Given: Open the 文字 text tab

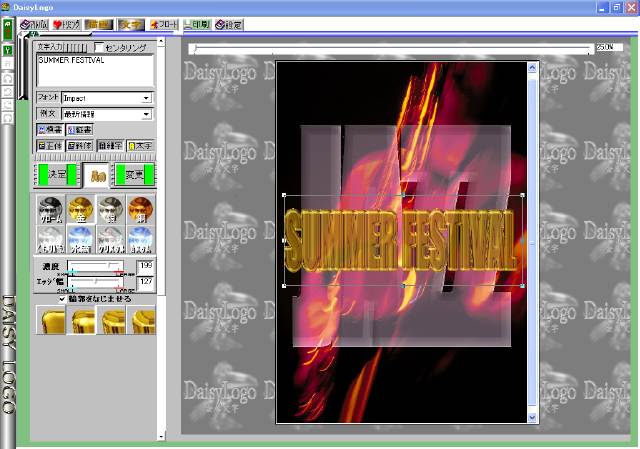Looking at the screenshot, I should [131, 25].
